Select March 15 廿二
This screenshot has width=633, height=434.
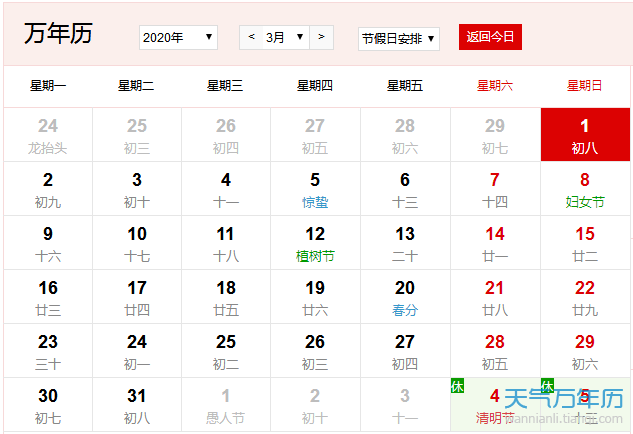(585, 243)
